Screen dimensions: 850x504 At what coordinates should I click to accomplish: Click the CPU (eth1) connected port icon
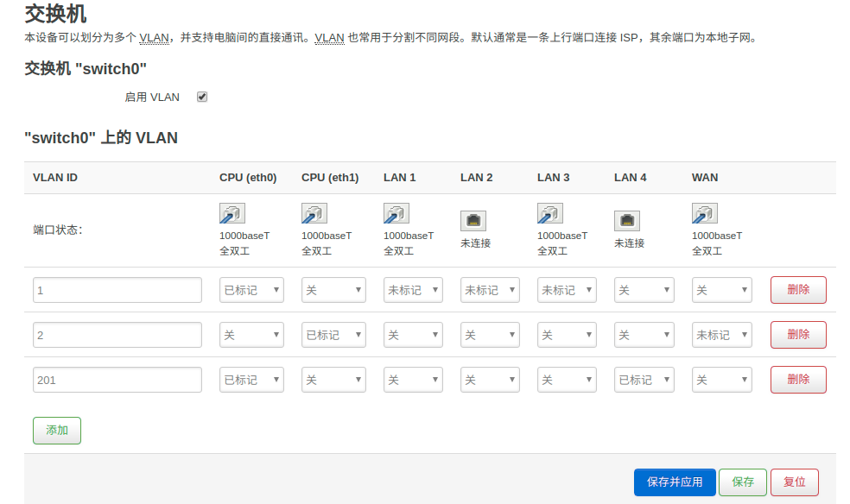pyautogui.click(x=314, y=213)
